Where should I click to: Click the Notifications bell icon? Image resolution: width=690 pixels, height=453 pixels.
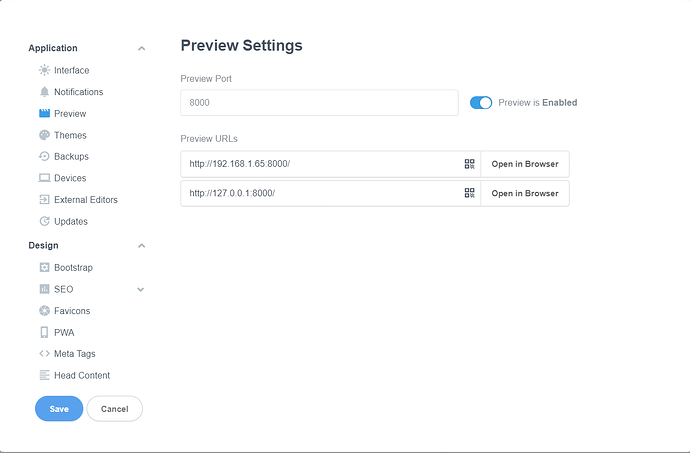[x=44, y=92]
